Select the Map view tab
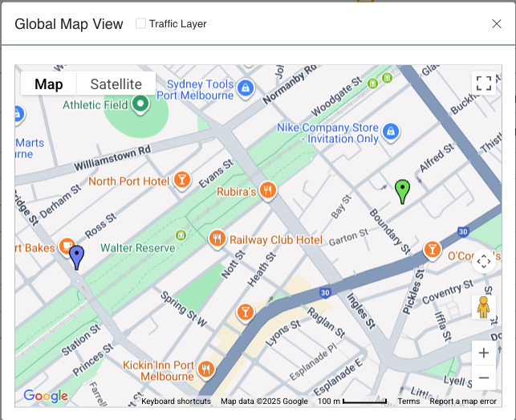The image size is (516, 420). [49, 84]
